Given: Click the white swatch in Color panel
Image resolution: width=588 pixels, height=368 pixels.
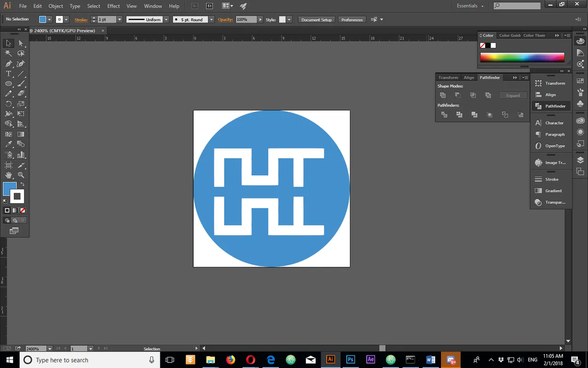Looking at the screenshot, I should coord(493,46).
